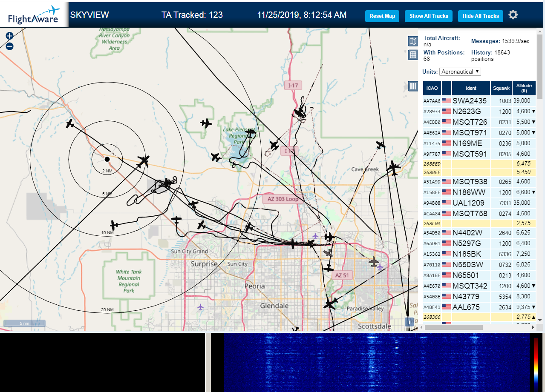545x392 pixels.
Task: Click the horizontal scrollbar under aircraft table
Action: click(454, 327)
